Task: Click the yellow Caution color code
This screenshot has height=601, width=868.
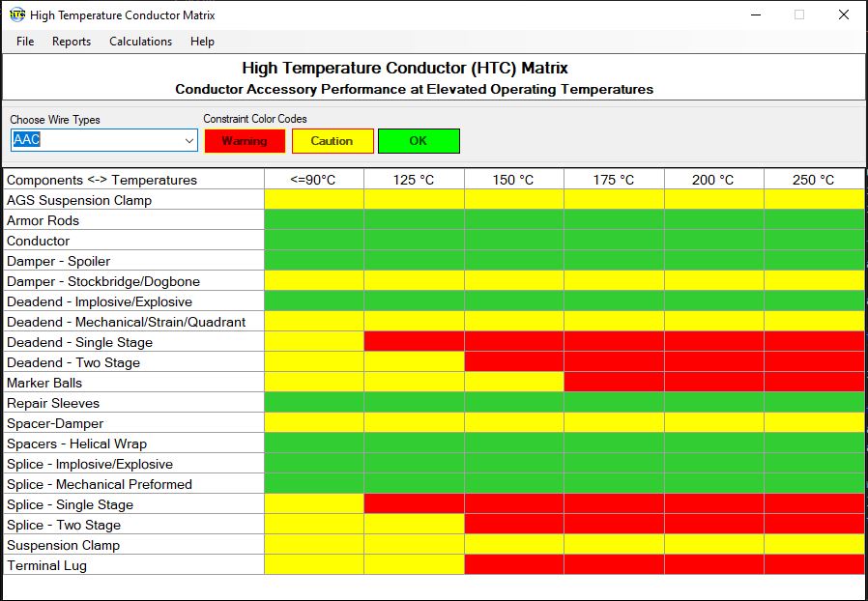Action: 332,141
